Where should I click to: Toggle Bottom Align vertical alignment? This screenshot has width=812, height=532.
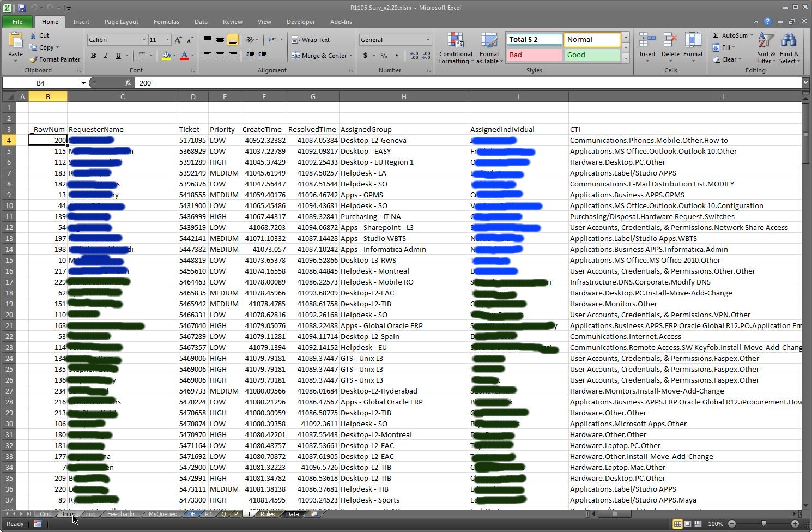(232, 40)
